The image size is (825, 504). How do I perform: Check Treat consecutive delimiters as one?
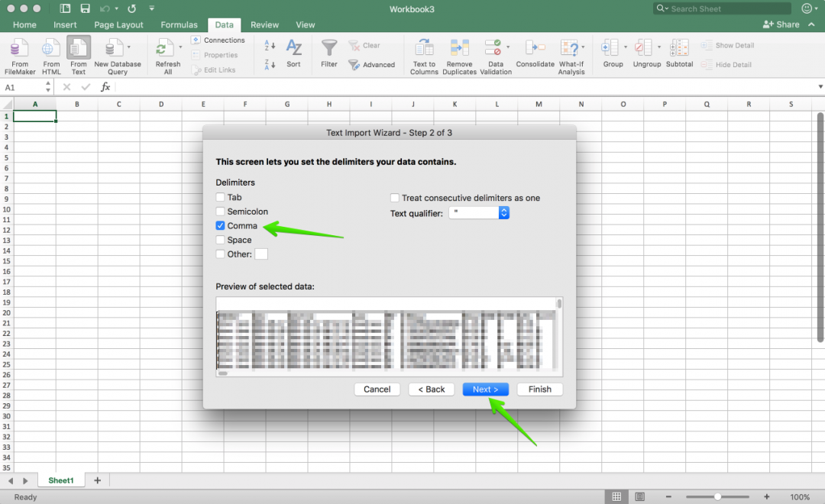point(394,197)
